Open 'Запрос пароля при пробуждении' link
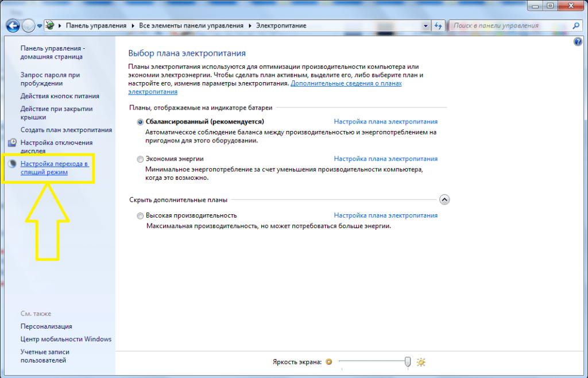Viewport: 588px width, 378px height. 51,79
